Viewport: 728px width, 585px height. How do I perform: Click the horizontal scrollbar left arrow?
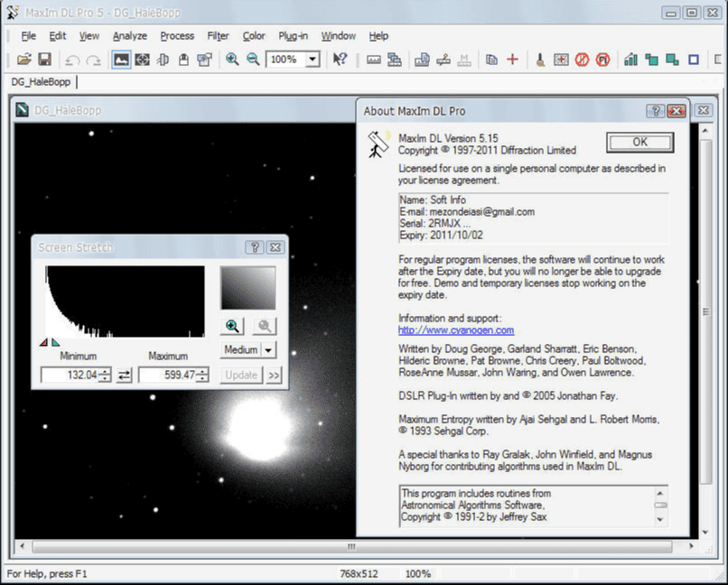(22, 546)
